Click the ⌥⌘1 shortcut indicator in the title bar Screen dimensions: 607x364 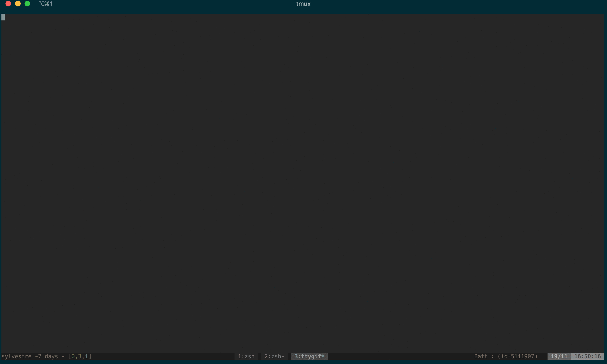click(x=46, y=4)
